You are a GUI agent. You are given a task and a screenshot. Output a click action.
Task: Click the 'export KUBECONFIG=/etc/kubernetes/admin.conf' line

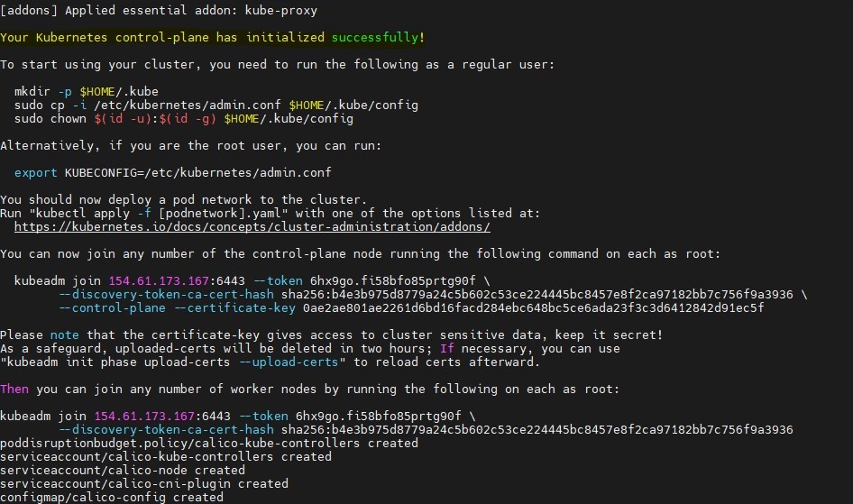tap(172, 173)
